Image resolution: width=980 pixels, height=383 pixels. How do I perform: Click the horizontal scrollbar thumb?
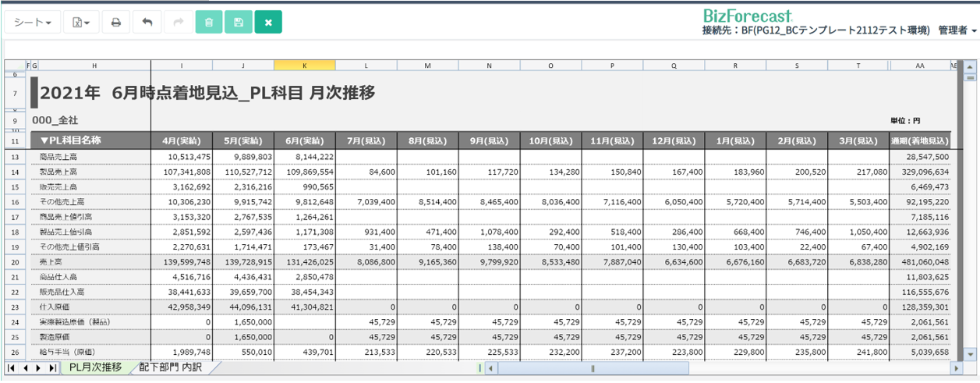[x=593, y=368]
